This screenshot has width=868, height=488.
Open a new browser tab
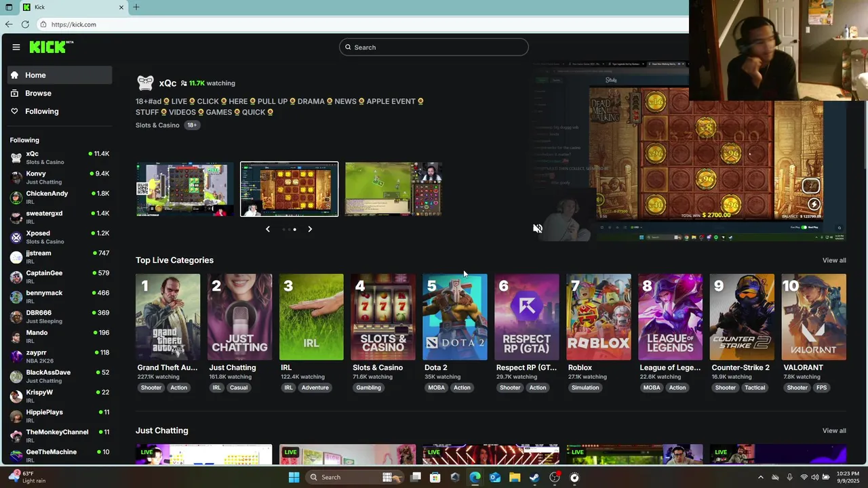coord(136,7)
